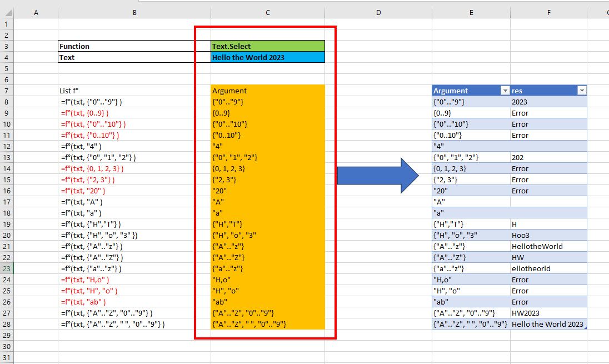Click orange cell {"H", "o", "3"
609x364 pixels.
coord(268,235)
